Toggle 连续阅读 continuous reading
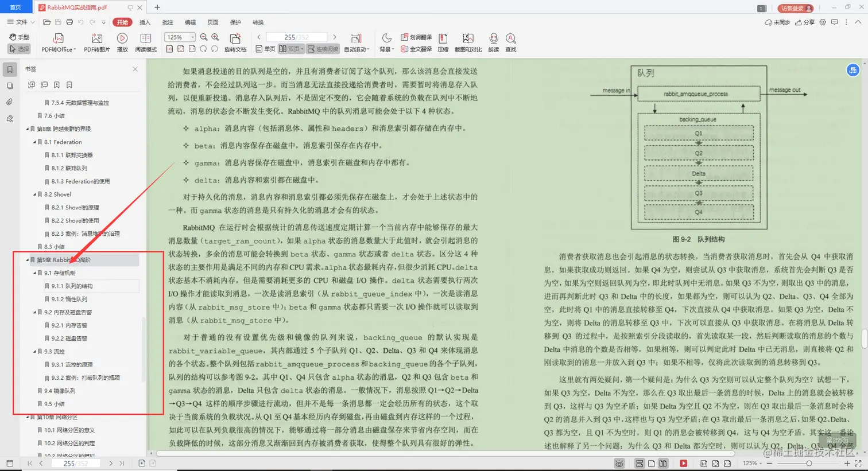 click(x=323, y=49)
